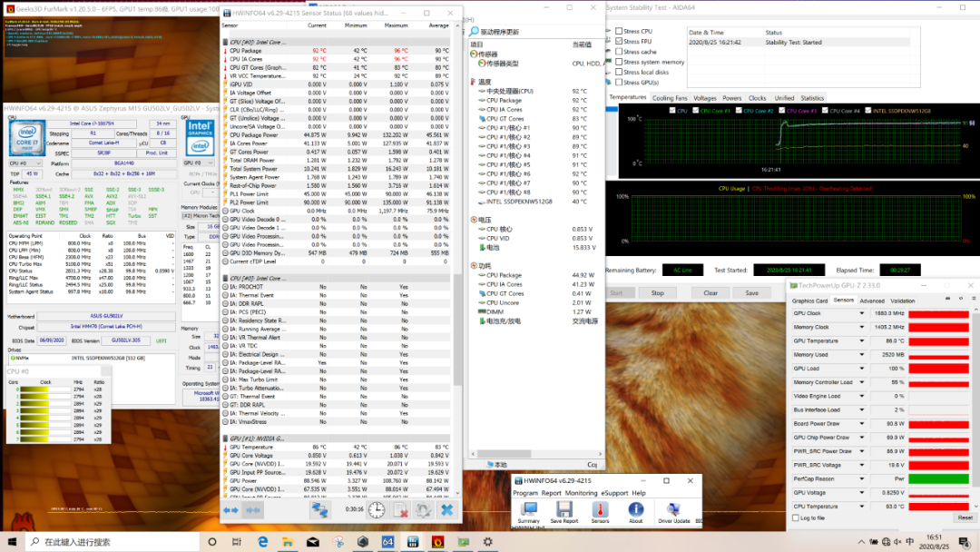Screen dimensions: 980x552
Task: Uncheck the Stress FPU option
Action: point(617,42)
